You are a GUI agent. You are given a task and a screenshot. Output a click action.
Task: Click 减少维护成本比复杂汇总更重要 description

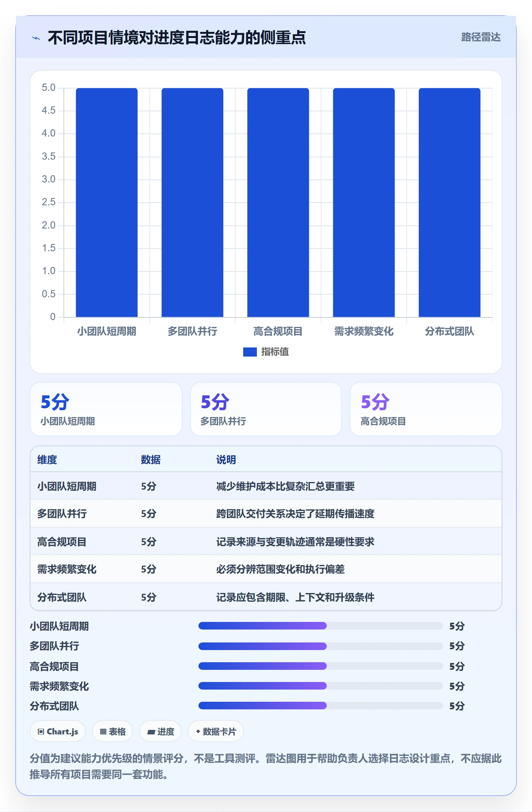pos(285,486)
